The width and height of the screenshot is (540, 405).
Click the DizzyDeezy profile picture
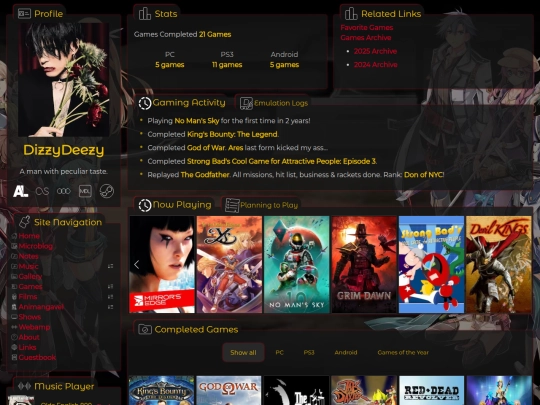coord(64,80)
